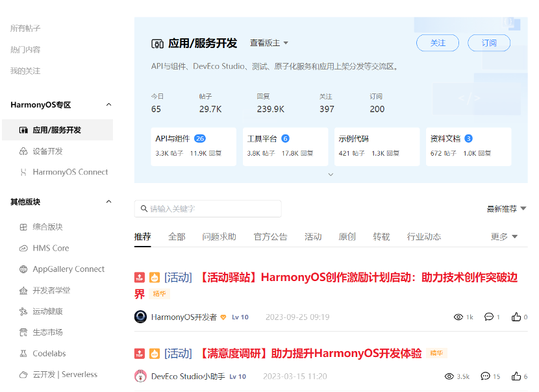
Task: Collapse the HarmonyOS专区 sidebar group
Action: coord(108,104)
